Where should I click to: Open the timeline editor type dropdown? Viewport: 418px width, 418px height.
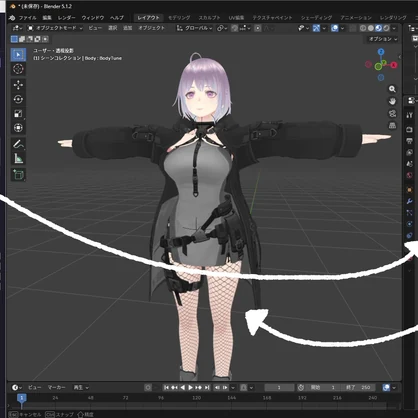pyautogui.click(x=17, y=387)
